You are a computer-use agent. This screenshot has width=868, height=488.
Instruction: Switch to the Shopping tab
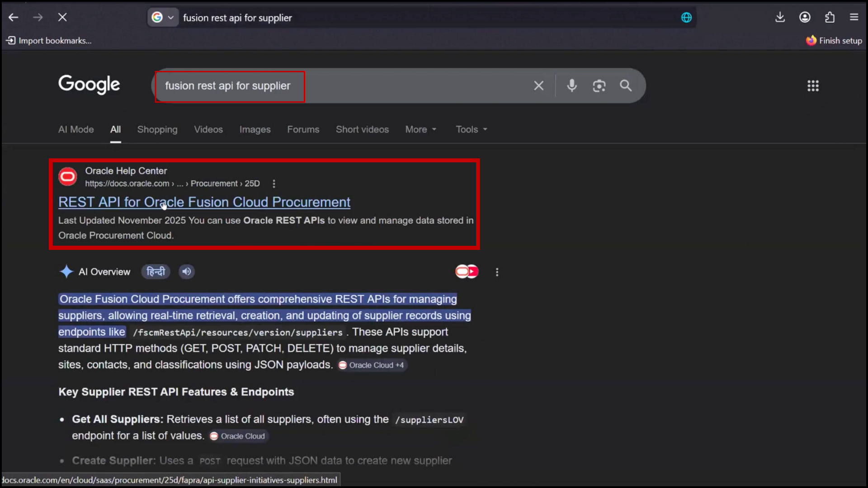point(157,129)
